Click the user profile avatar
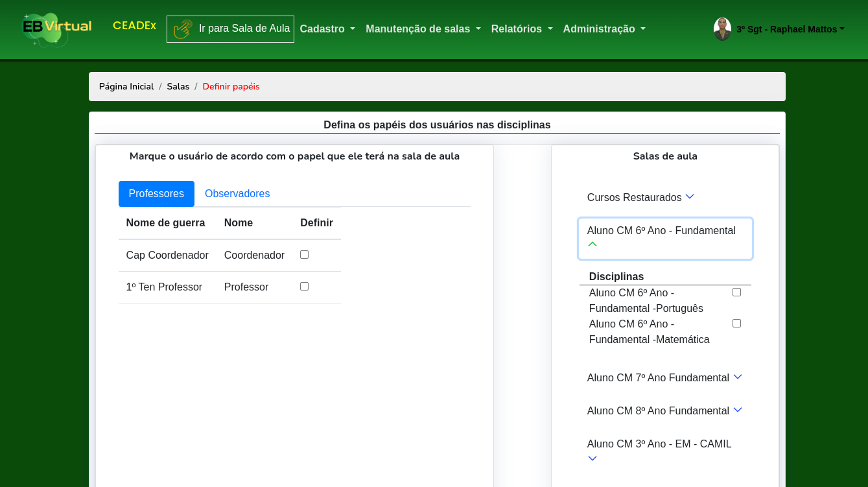 pyautogui.click(x=722, y=29)
